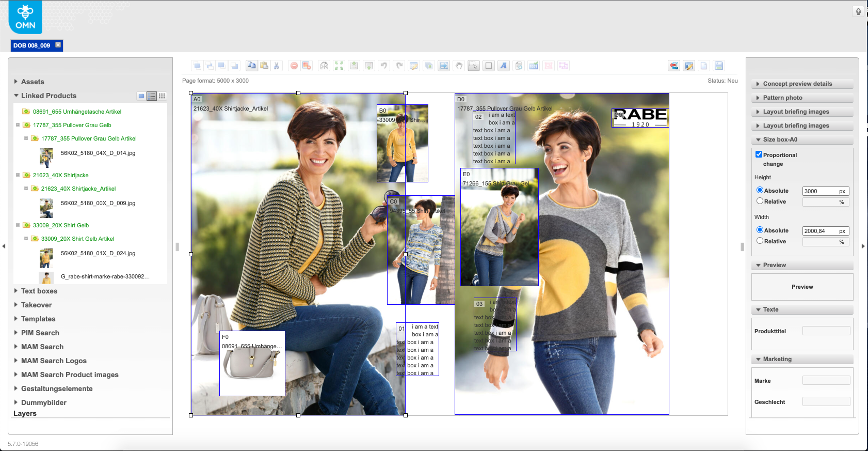
Task: Select Relative radio button under Width
Action: point(760,241)
